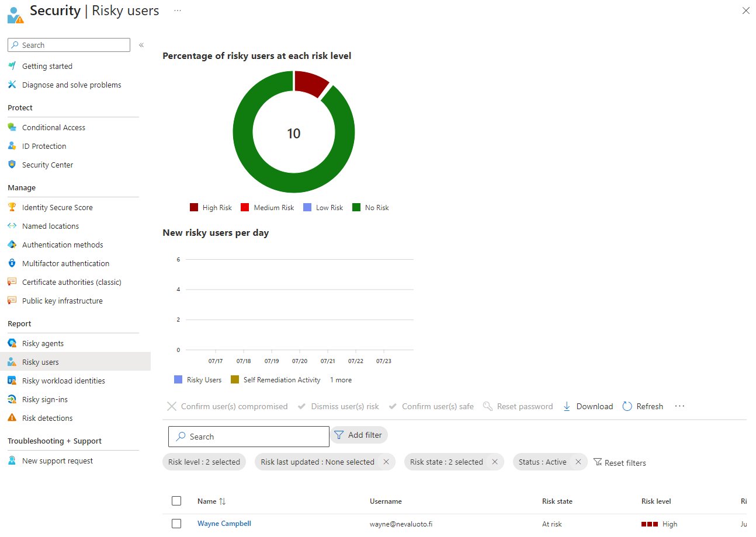Open the header ellipsis menu beside the title

tap(178, 11)
